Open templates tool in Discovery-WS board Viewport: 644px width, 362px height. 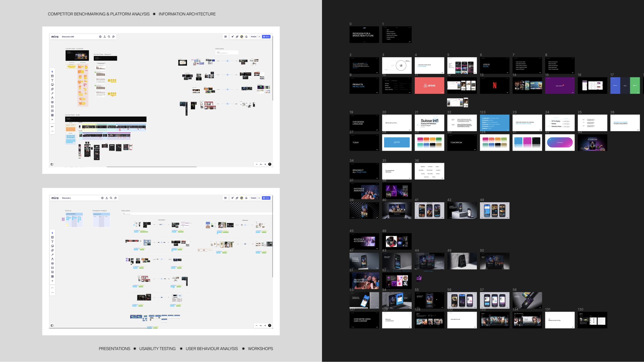coord(52,76)
